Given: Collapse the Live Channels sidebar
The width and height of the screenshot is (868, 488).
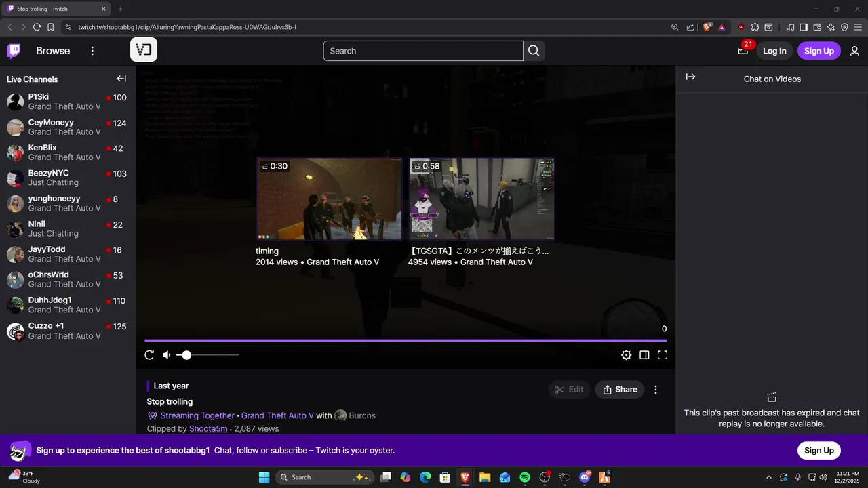Looking at the screenshot, I should coord(121,79).
